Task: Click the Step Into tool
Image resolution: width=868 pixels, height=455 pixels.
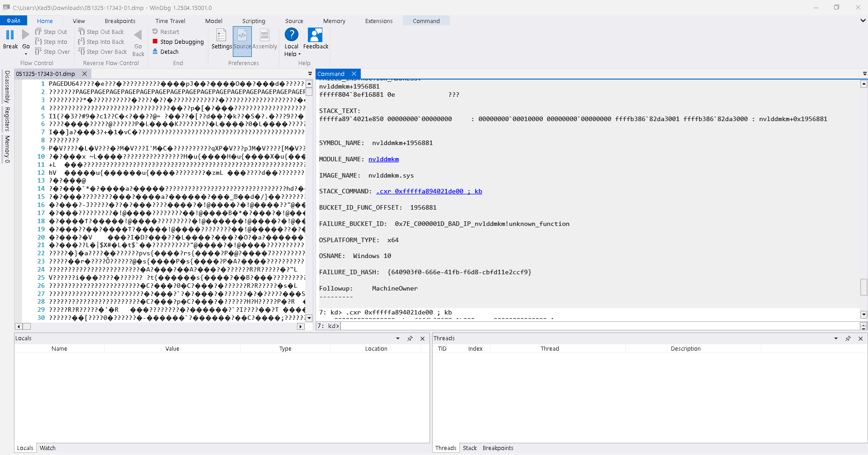Action: pos(51,42)
